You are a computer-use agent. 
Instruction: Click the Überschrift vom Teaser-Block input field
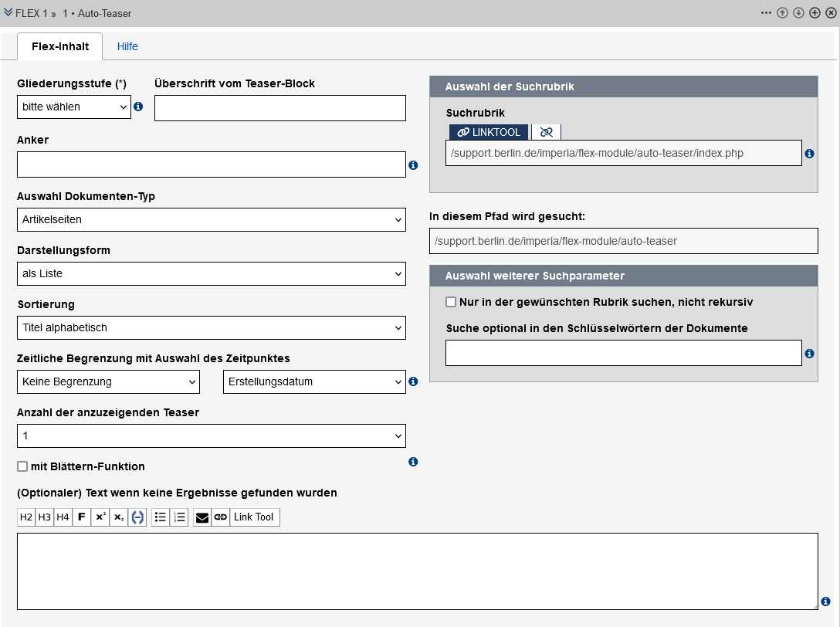(x=279, y=109)
